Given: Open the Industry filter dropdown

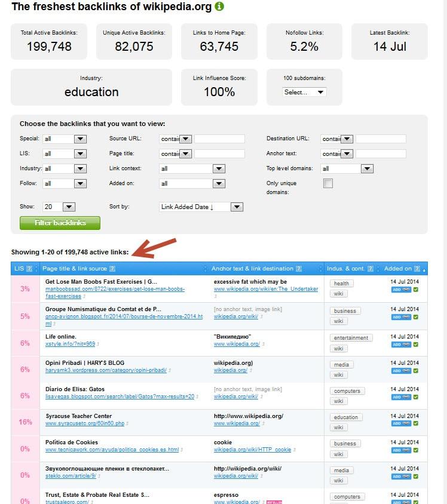Looking at the screenshot, I should (65, 169).
